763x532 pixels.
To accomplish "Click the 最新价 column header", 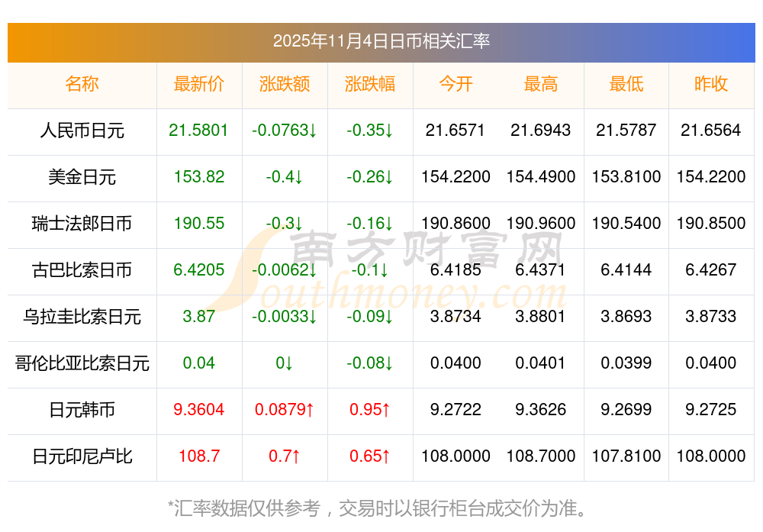I will pyautogui.click(x=198, y=84).
